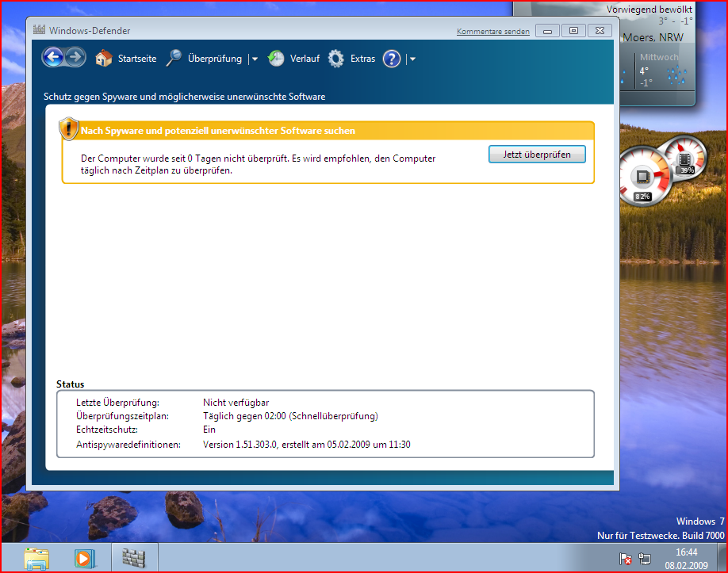Open the Action Center flag tray icon
Image resolution: width=728 pixels, height=573 pixels.
pos(625,559)
